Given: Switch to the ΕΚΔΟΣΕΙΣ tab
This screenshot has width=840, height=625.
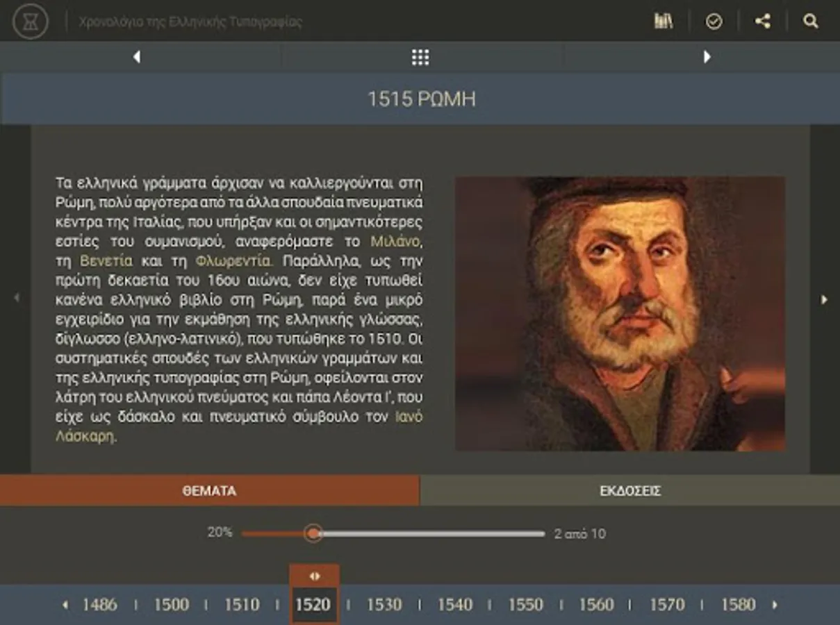Looking at the screenshot, I should point(630,491).
